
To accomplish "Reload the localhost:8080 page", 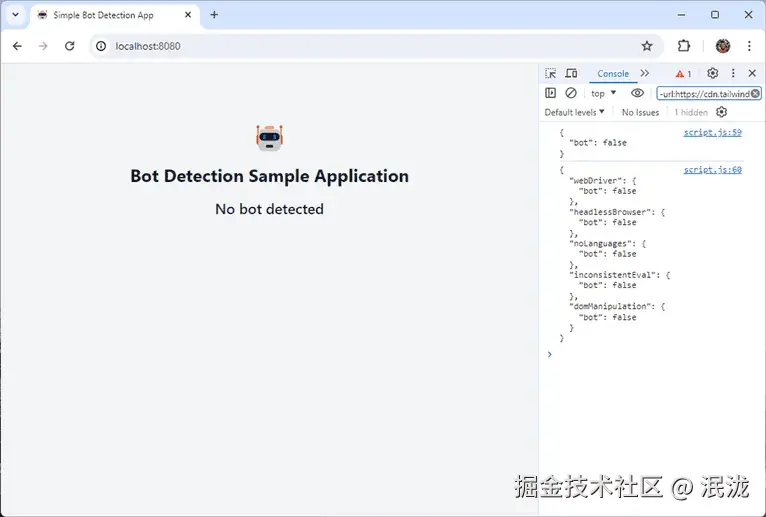I will pos(70,46).
